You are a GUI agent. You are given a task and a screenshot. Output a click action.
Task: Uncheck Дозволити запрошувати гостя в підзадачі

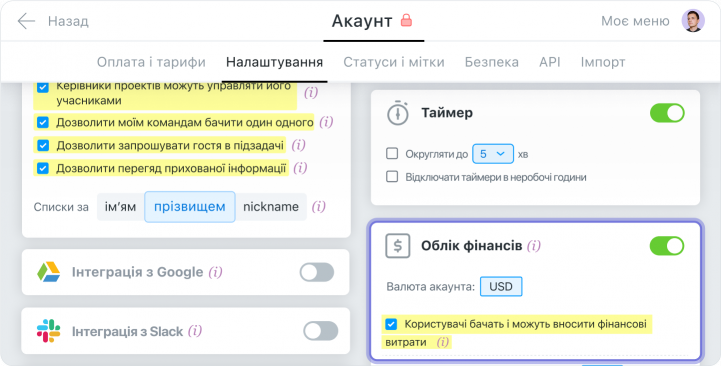point(43,145)
